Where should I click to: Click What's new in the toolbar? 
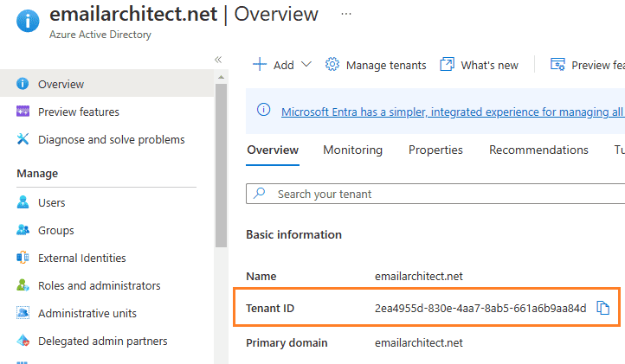coord(489,65)
